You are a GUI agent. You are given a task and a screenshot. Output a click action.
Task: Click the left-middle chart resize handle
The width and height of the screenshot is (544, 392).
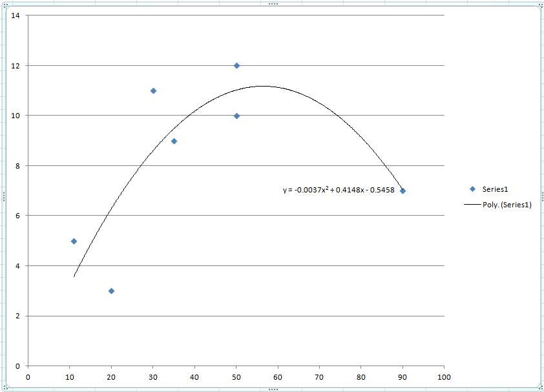(3, 196)
